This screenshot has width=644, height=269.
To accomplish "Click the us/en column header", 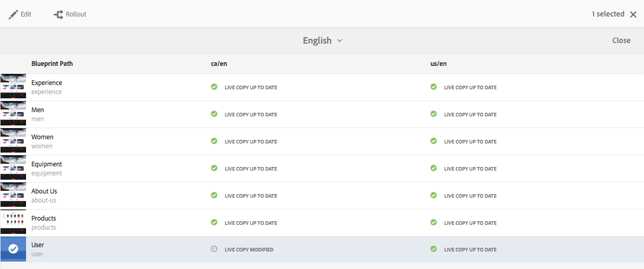I will click(438, 64).
